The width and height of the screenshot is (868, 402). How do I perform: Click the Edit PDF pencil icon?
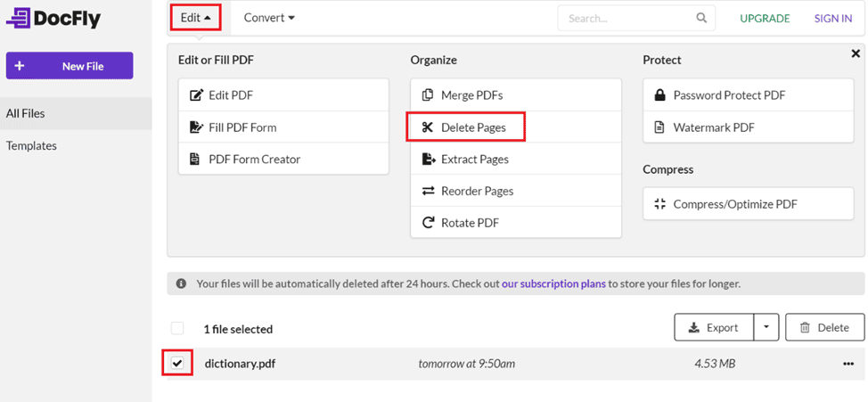(x=196, y=95)
